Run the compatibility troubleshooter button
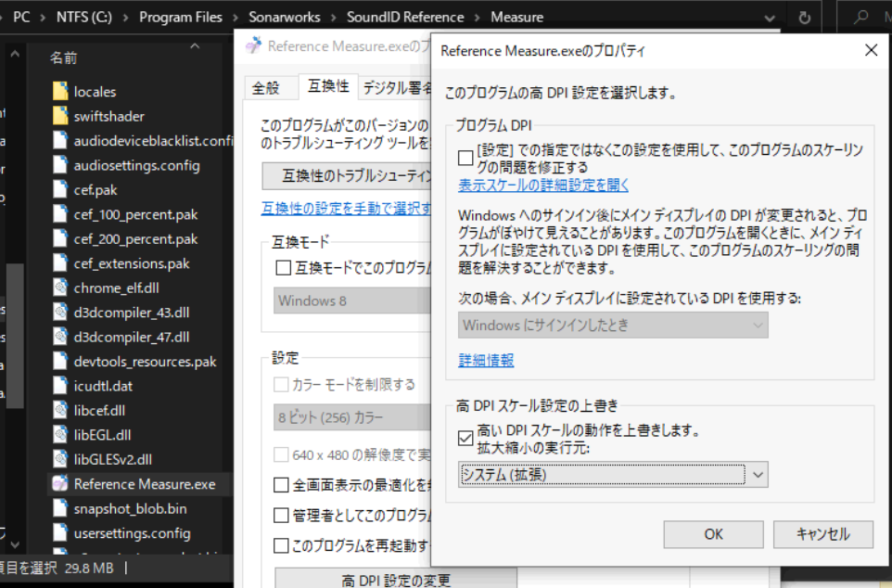This screenshot has width=892, height=588. tap(347, 176)
